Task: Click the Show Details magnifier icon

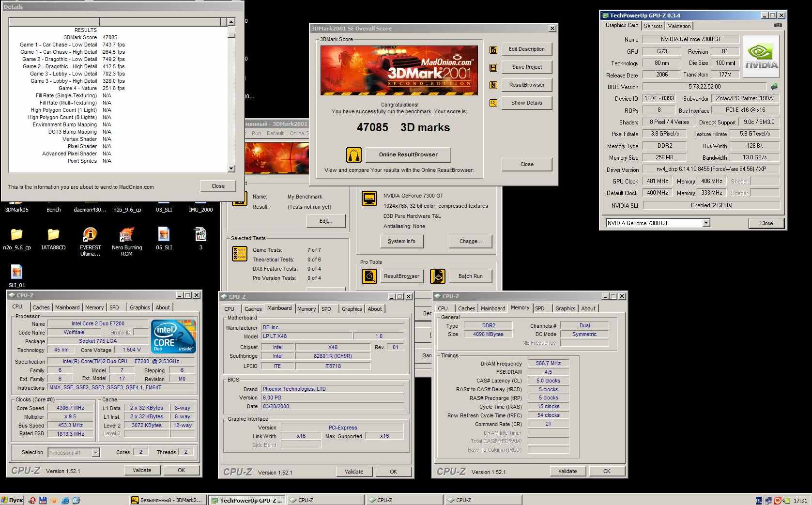Action: 493,103
